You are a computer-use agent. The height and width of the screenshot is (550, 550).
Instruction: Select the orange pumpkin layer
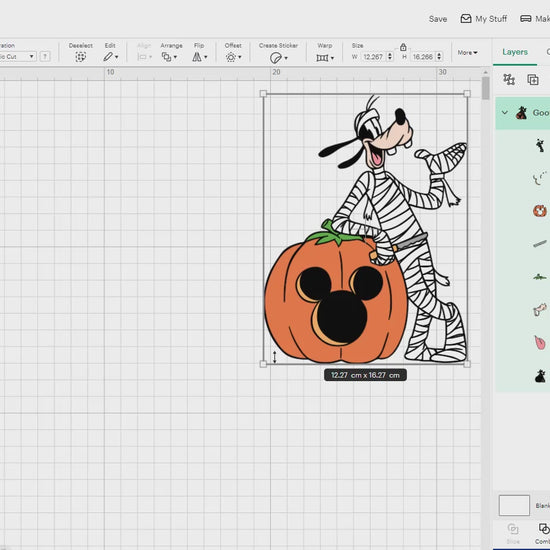tap(540, 211)
